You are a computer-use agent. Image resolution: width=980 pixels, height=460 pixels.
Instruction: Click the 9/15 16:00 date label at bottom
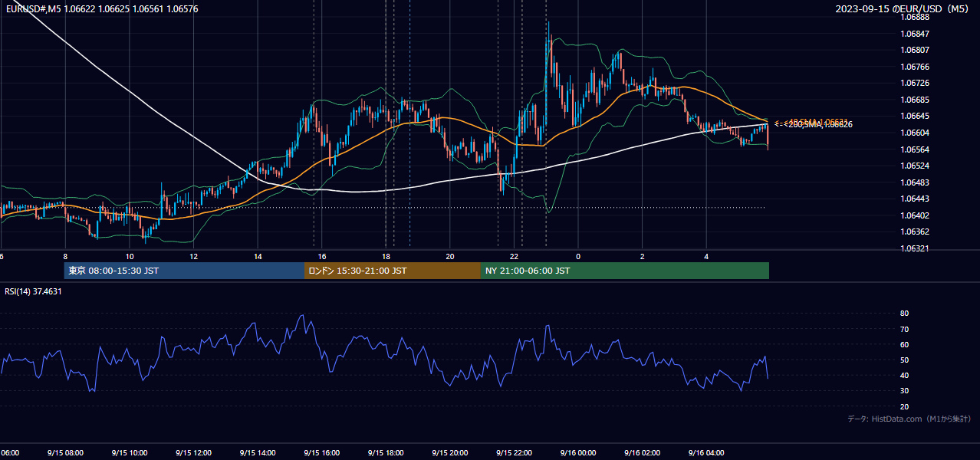click(x=321, y=453)
